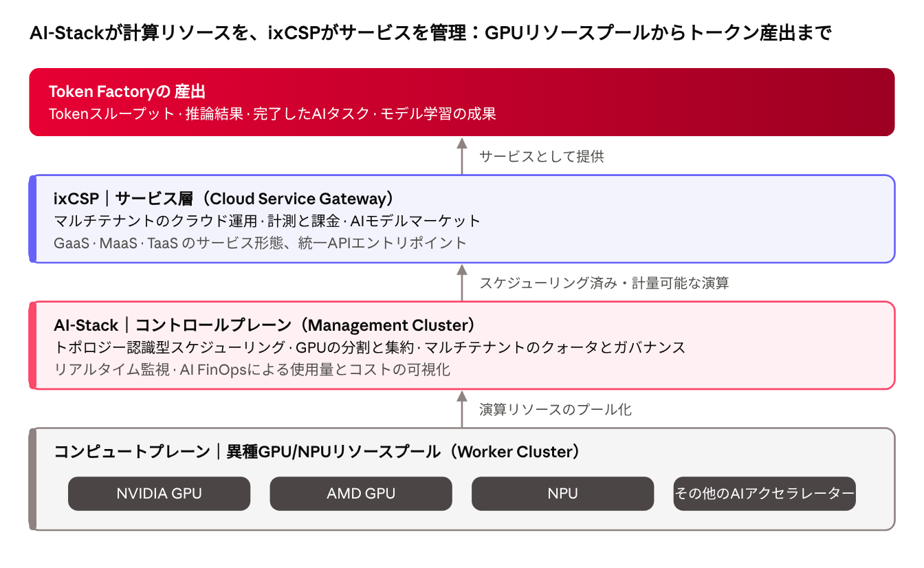Click the heading Token Factoryの 産出

(128, 91)
